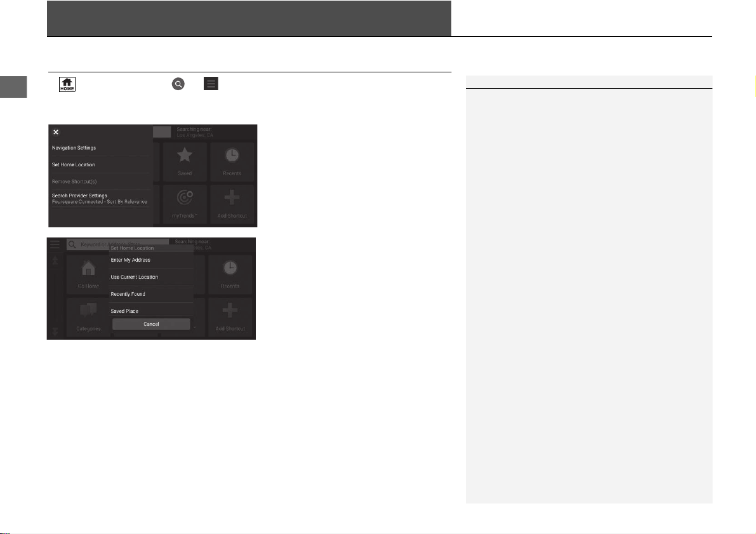Image resolution: width=756 pixels, height=534 pixels.
Task: Tap the Add Shortcut plus tile below the Saved row
Action: click(232, 204)
